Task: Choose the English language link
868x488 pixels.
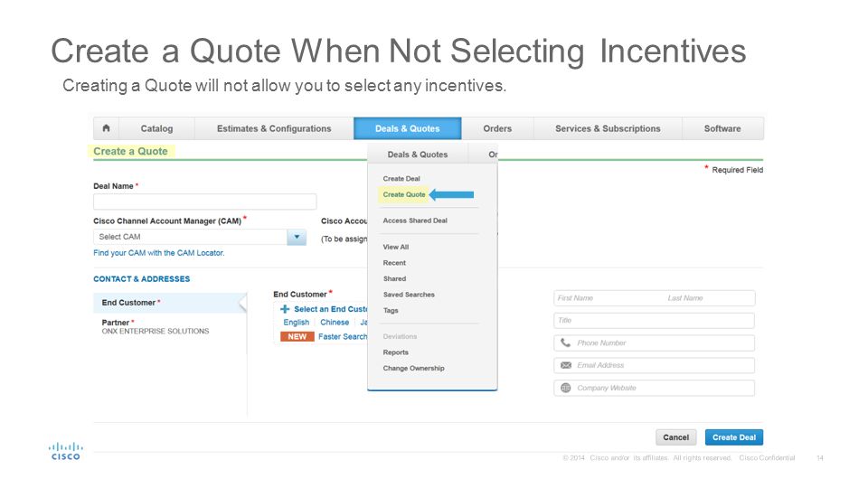Action: click(x=297, y=322)
